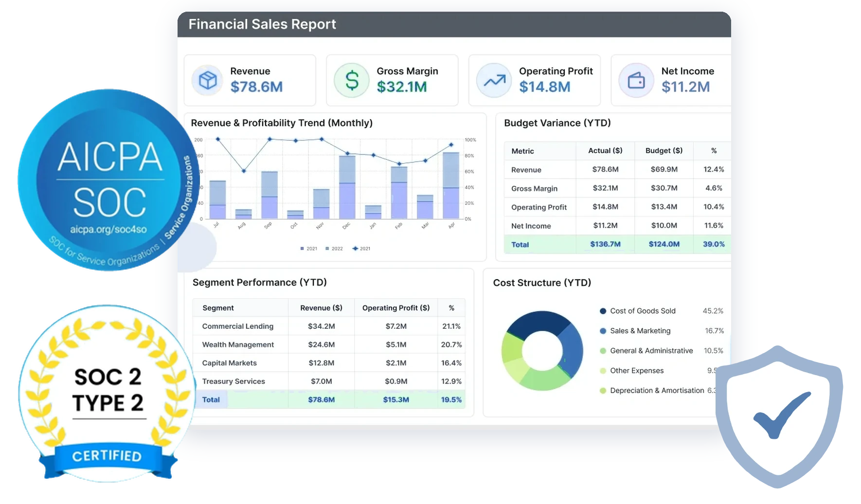Click the 19.5% total percentage cell

(x=451, y=400)
